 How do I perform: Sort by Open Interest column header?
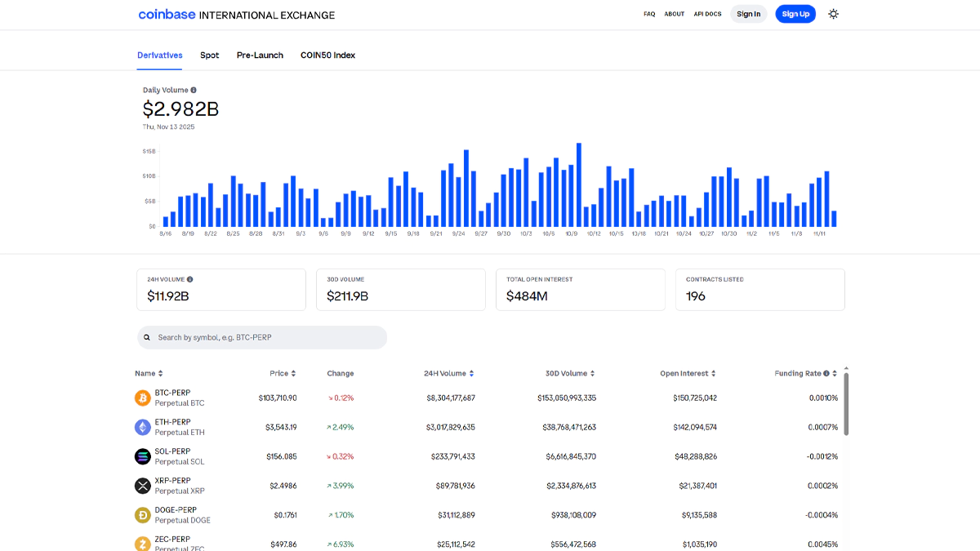click(688, 373)
